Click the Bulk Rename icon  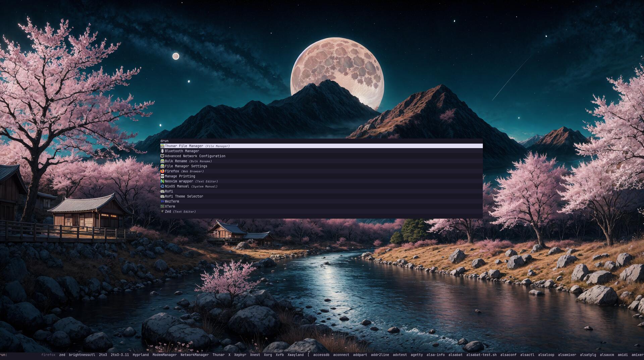[162, 161]
